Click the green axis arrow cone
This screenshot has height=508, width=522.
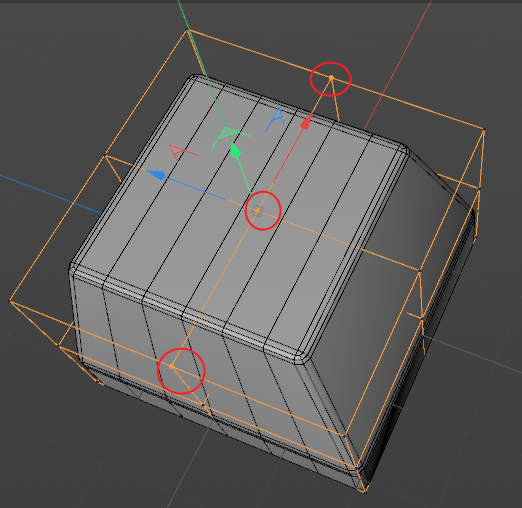[x=235, y=151]
